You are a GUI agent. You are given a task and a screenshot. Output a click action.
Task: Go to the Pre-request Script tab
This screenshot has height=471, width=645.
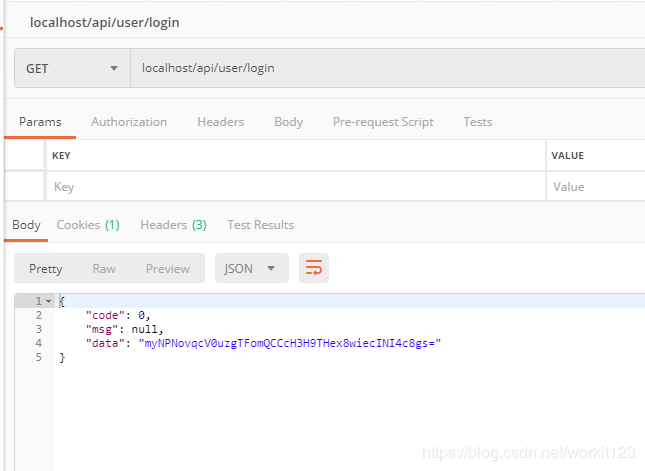point(383,122)
